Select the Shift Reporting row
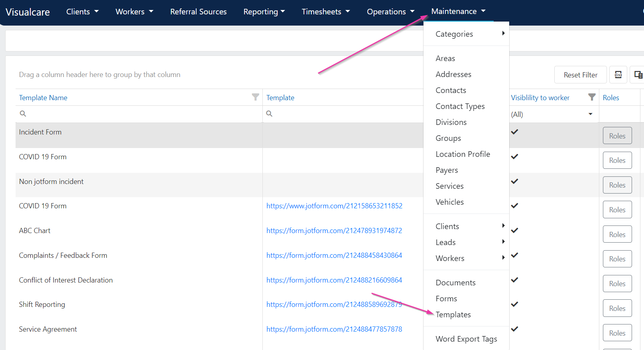 point(219,308)
